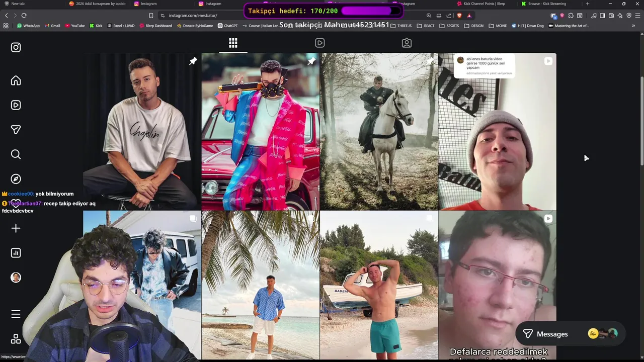Expand the MOVIE bookmarks folder
The image size is (644, 362).
pyautogui.click(x=498, y=26)
